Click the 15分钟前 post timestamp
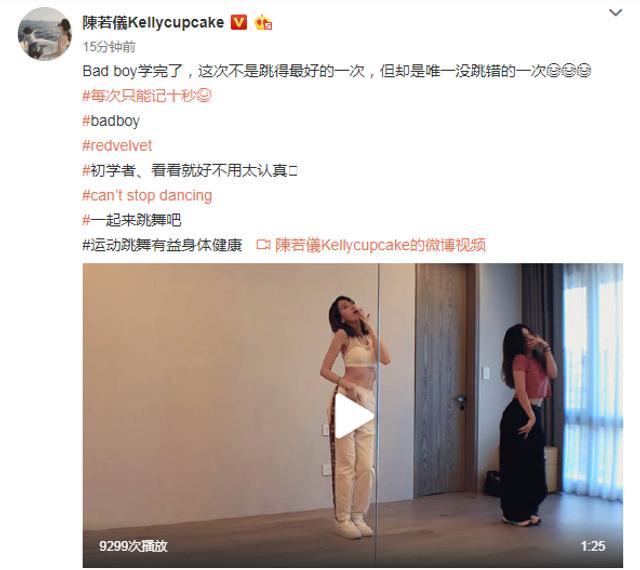Viewport: 640px width, 570px height. (x=109, y=47)
